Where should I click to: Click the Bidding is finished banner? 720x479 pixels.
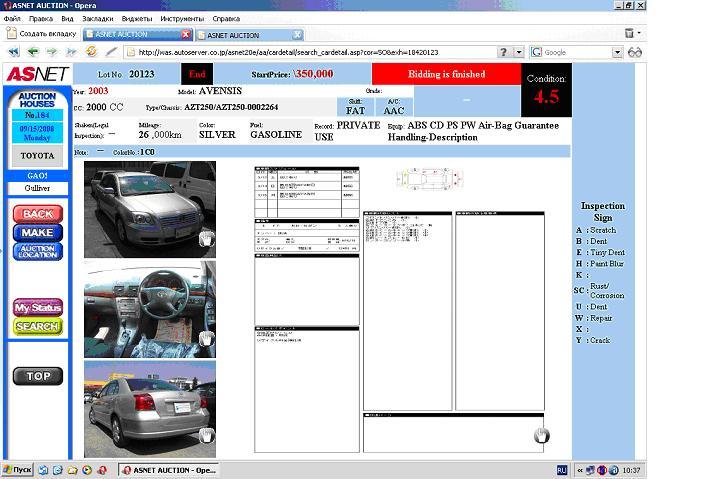tap(446, 74)
